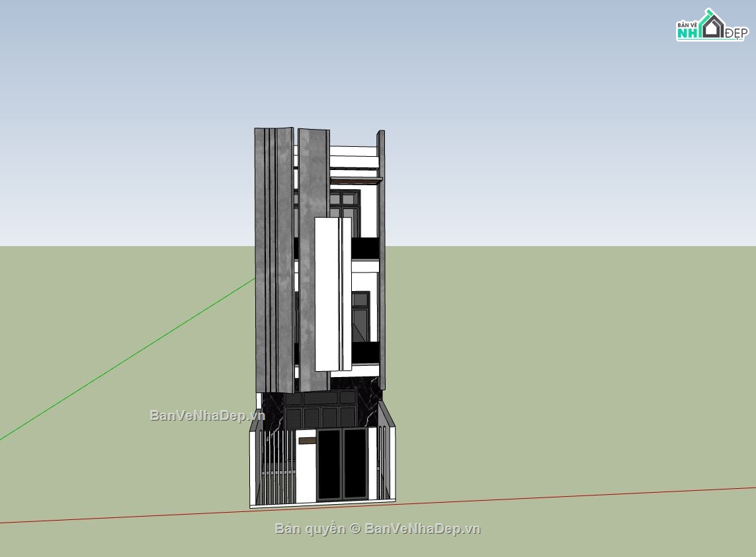Click the house icon inside the logo
The image size is (756, 557).
[x=712, y=26]
